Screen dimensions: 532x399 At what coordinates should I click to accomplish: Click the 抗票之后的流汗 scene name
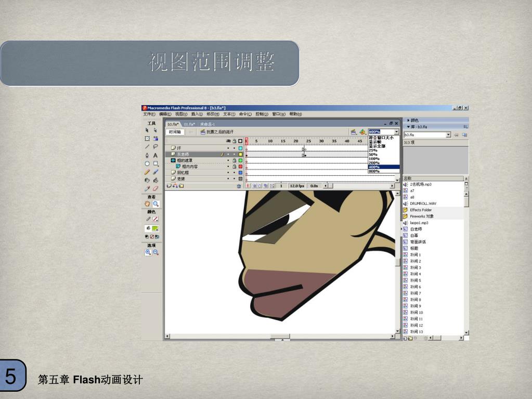click(220, 132)
